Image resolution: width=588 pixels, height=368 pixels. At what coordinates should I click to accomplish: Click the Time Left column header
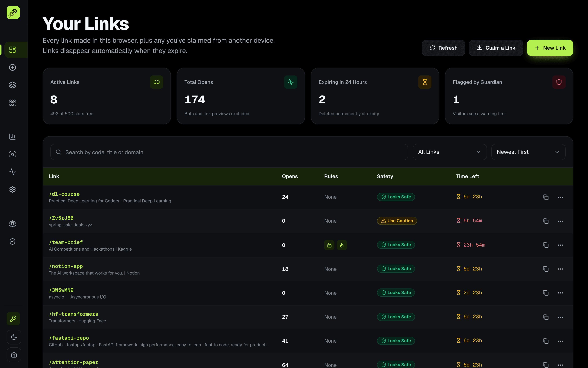(467, 176)
